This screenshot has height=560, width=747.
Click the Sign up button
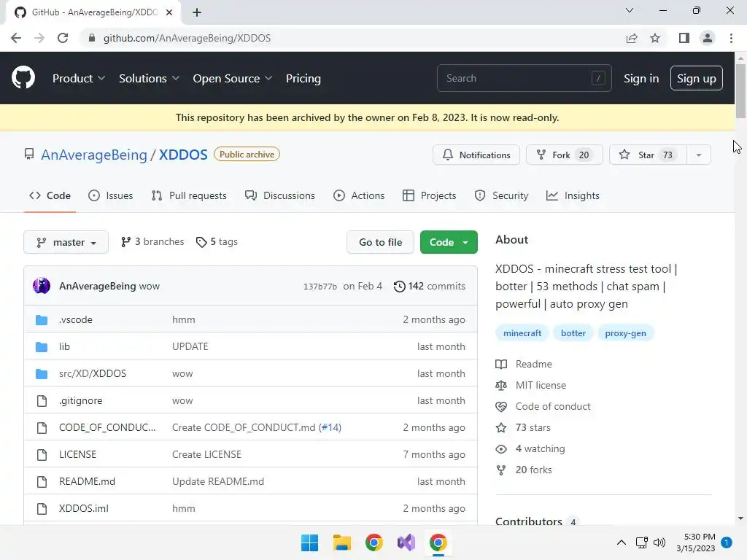click(x=696, y=78)
